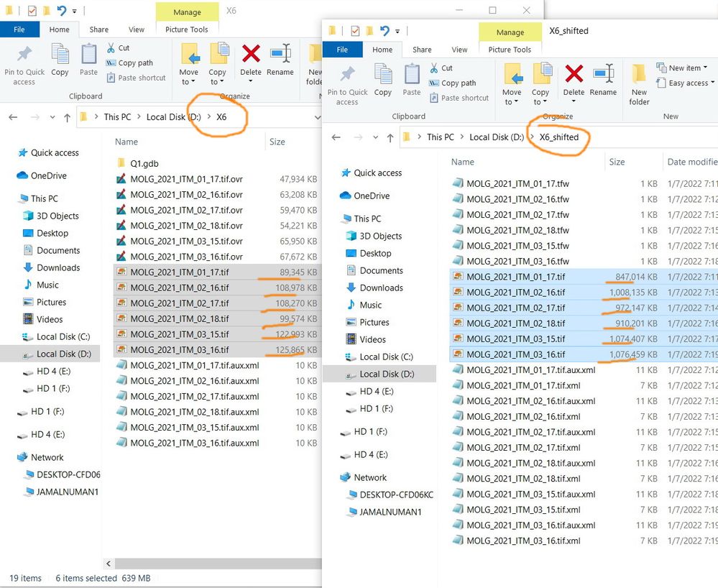Click Pin to Quick access in X6_shifted window
718x588 pixels.
(x=348, y=86)
